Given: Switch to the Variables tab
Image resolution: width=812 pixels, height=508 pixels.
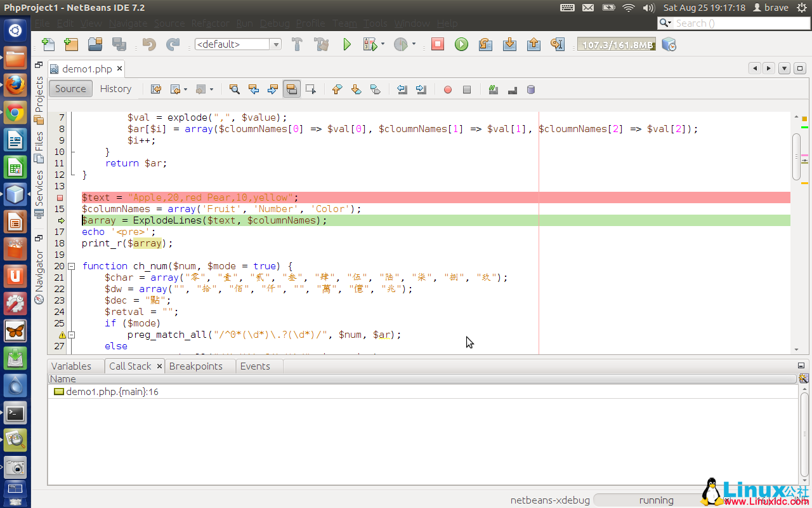Looking at the screenshot, I should pos(71,366).
